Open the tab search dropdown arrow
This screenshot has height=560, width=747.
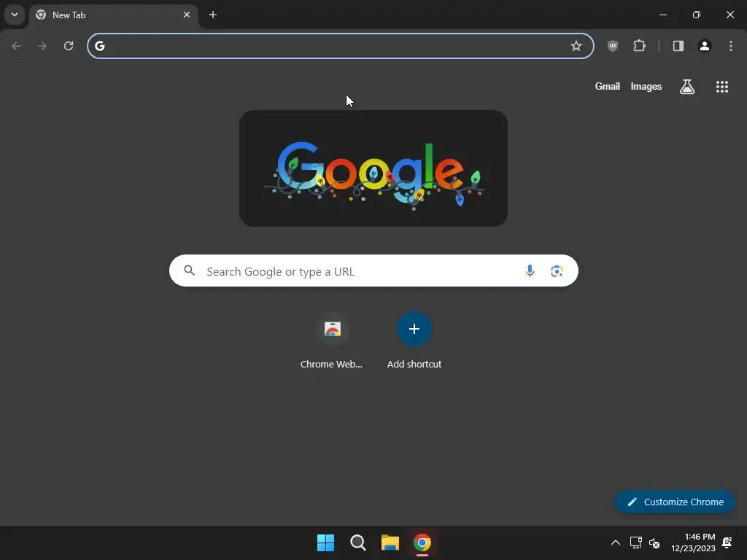point(15,15)
